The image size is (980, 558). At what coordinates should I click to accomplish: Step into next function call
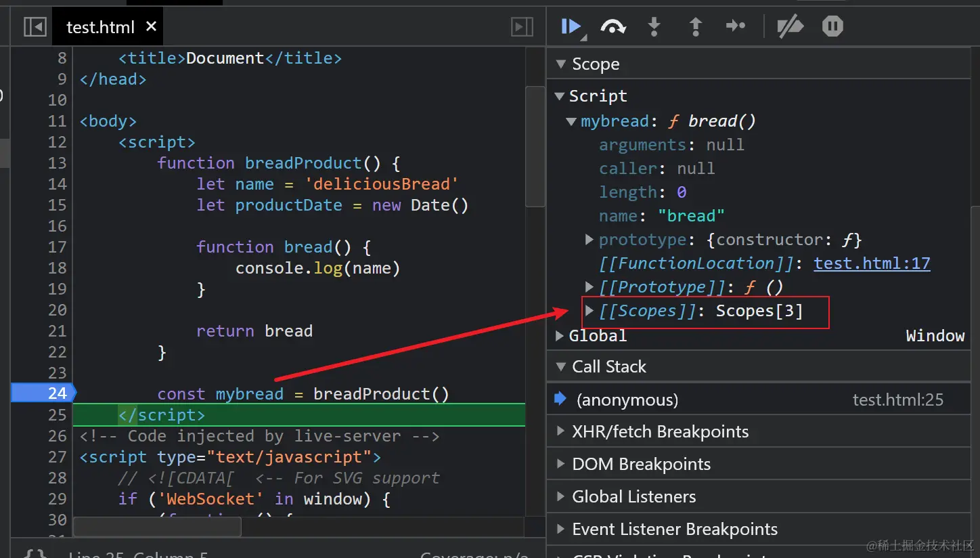654,26
